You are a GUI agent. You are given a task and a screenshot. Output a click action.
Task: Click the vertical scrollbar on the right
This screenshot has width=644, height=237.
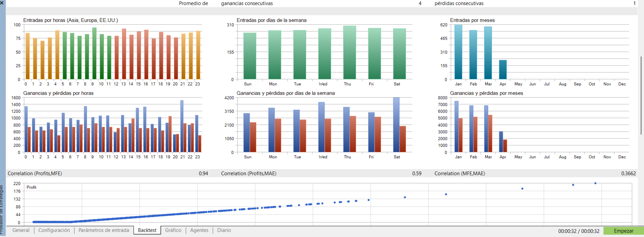[641, 96]
